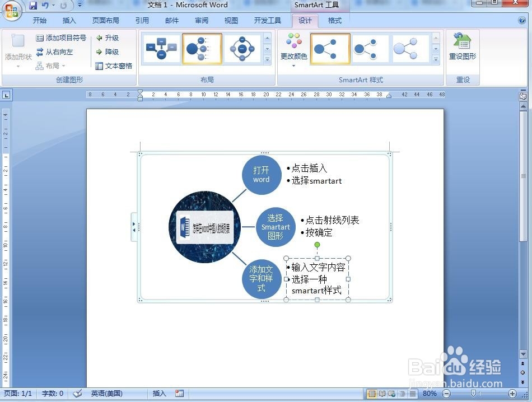Switch to Full Screen Reading view
This screenshot has height=402, width=532.
pyautogui.click(x=382, y=394)
